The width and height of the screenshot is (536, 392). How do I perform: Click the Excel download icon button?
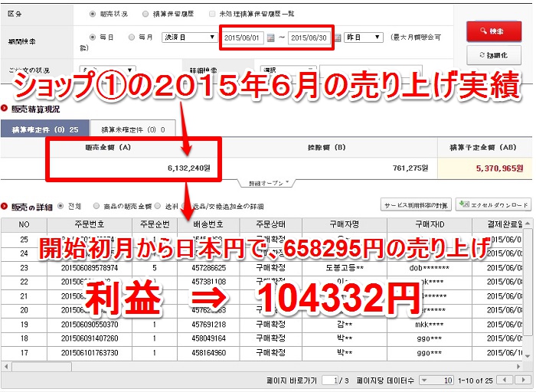coord(493,205)
